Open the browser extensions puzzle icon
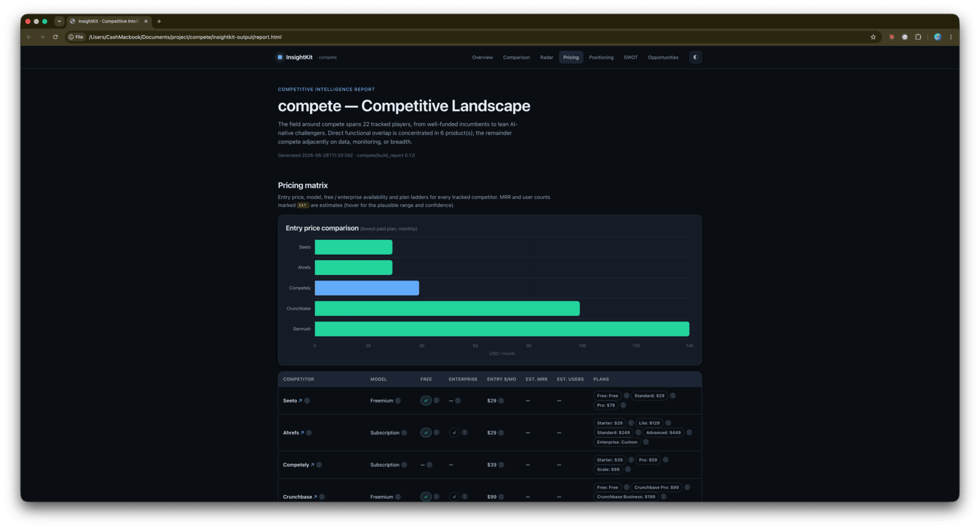The height and width of the screenshot is (529, 980). [918, 37]
